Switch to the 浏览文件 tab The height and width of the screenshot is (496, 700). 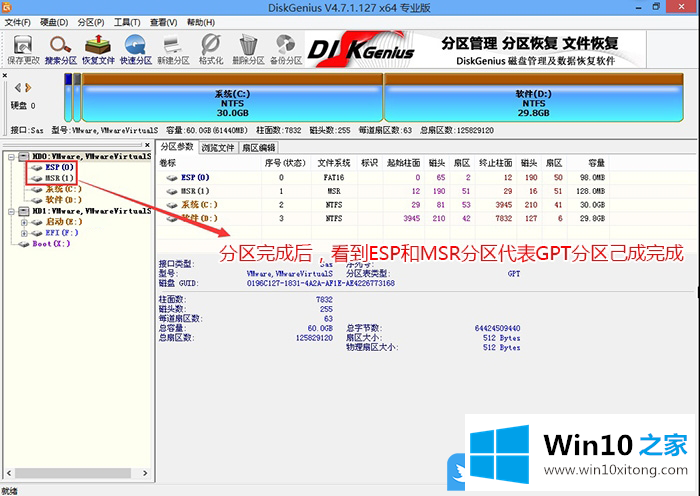[x=218, y=148]
